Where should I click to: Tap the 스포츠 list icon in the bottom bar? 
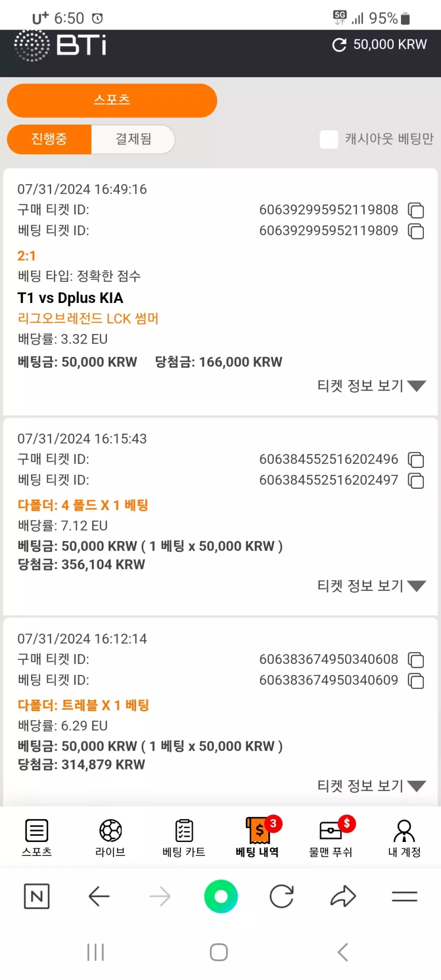coord(37,831)
